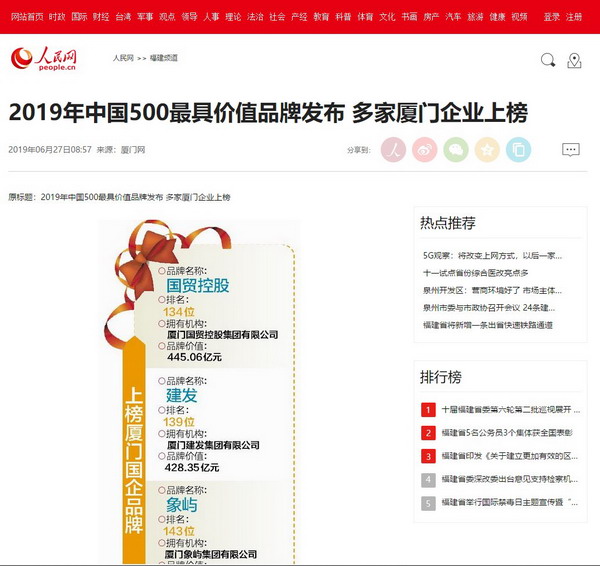Open 福建频道 breadcrumb link
The width and height of the screenshot is (600, 566).
coord(164,58)
